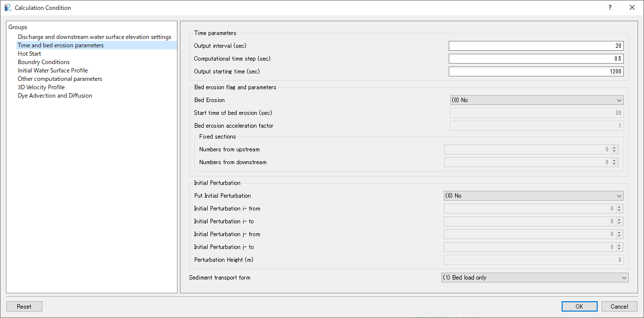644x318 pixels.
Task: Click Bed erosion acceleration factor field
Action: (x=537, y=126)
